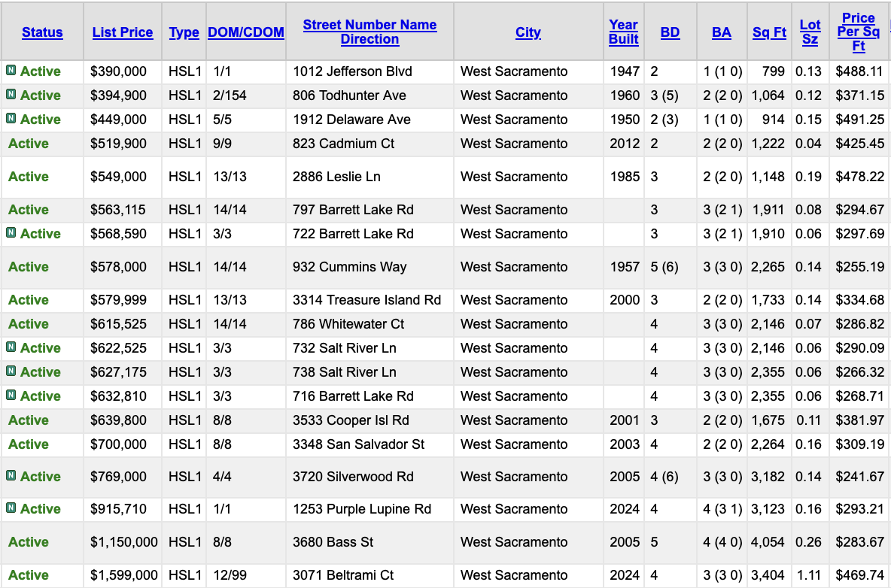Sort by Type column header
This screenshot has width=891, height=588.
[x=184, y=32]
